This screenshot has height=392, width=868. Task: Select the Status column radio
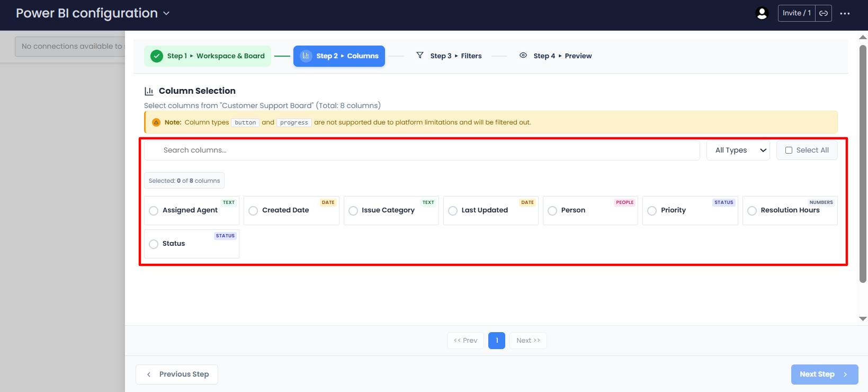(154, 244)
